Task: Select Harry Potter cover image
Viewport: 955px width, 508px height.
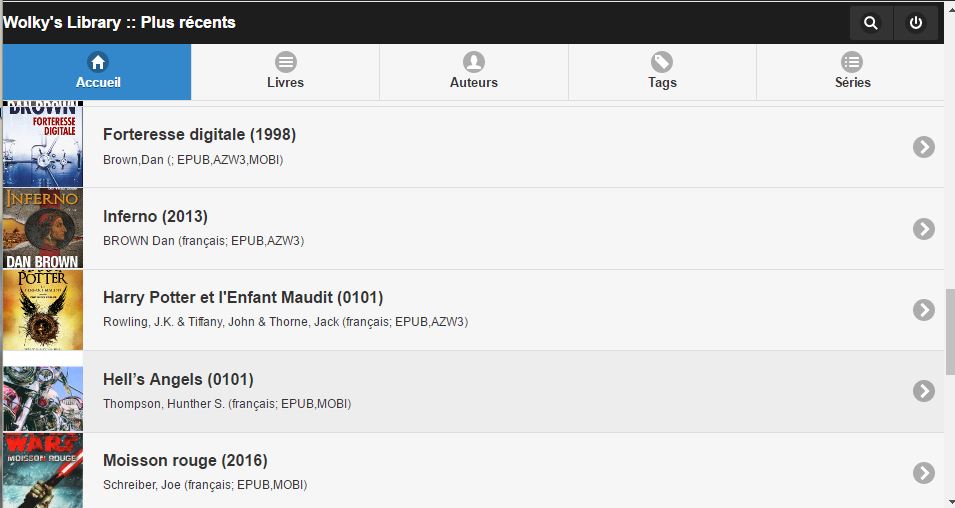Action: tap(43, 310)
